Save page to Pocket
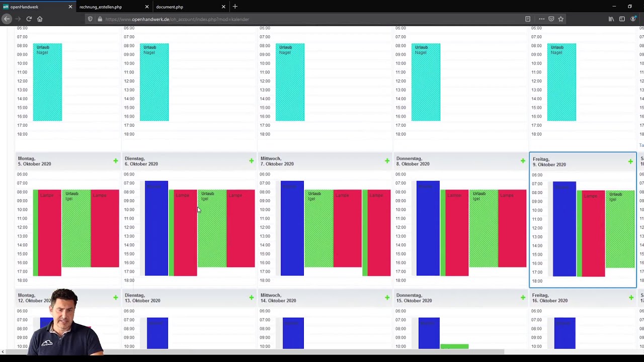 click(551, 19)
